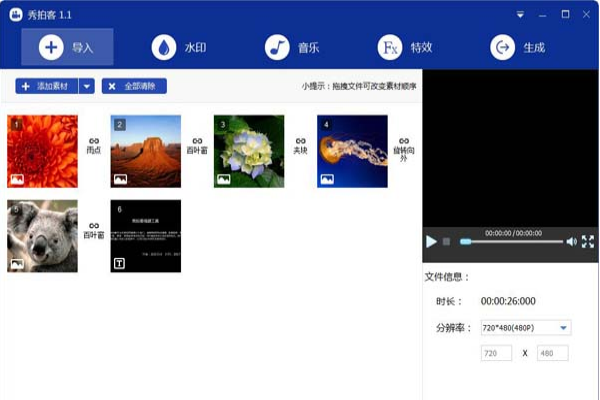Viewport: 600px width, 400px height.
Task: Open the 导入 (Import) tab
Action: click(x=67, y=47)
